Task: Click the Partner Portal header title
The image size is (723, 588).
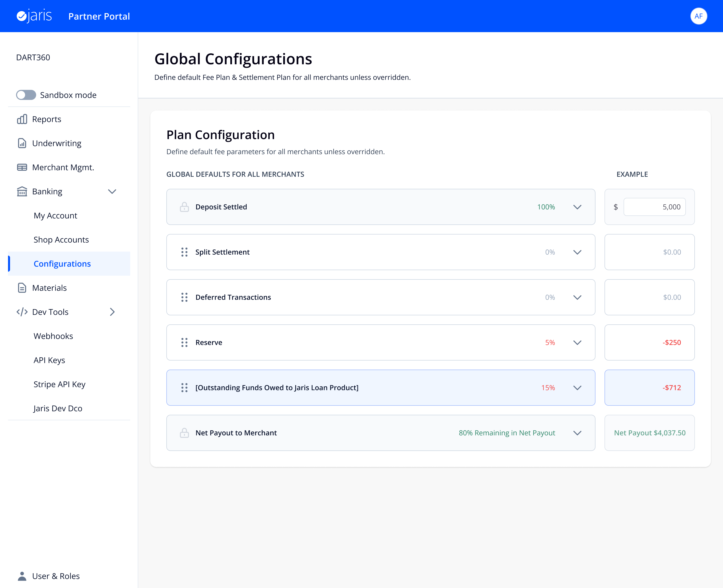Action: tap(99, 16)
